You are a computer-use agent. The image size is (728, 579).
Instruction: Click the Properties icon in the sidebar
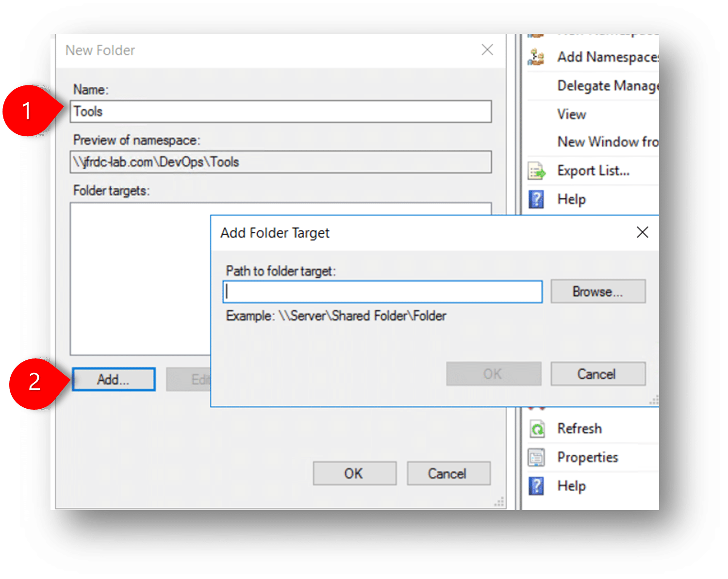click(x=537, y=457)
